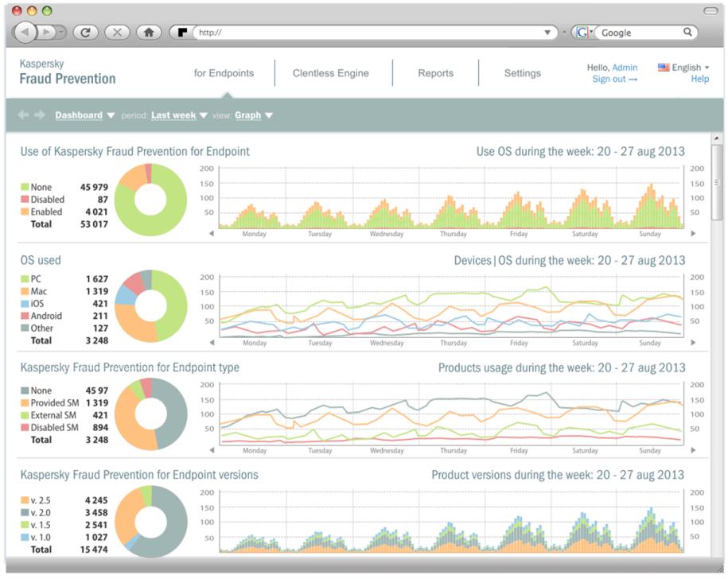The image size is (728, 579).
Task: Click the v. 2.5 count "4 245"
Action: (96, 500)
